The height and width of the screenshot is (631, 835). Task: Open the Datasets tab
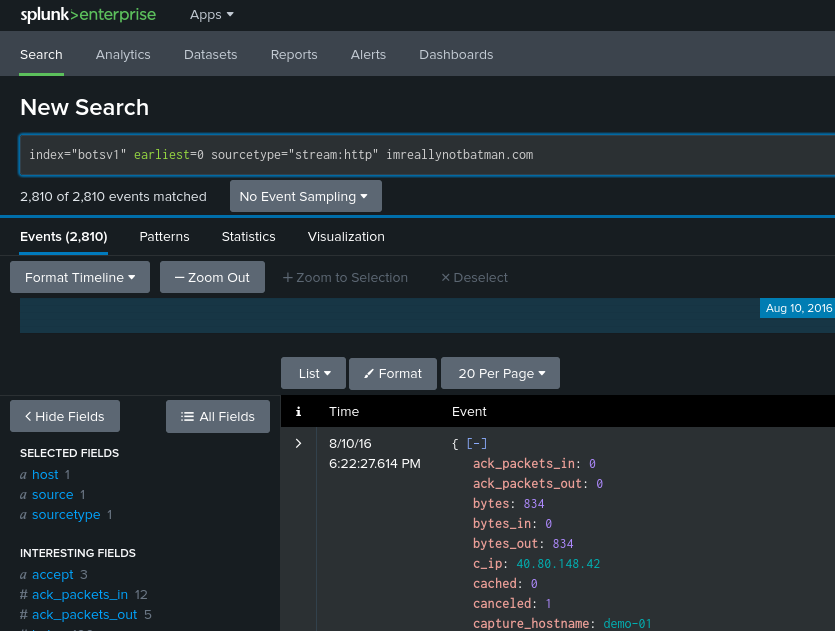(210, 54)
